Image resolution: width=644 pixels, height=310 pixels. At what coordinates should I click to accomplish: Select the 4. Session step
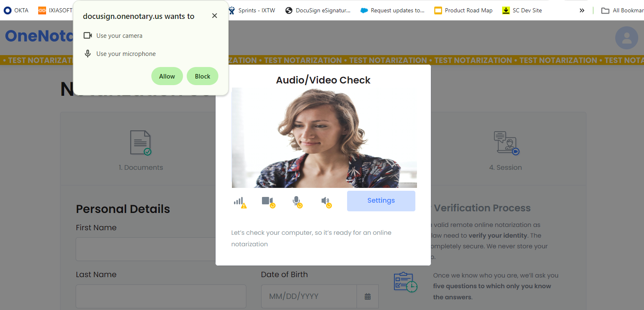tap(505, 148)
